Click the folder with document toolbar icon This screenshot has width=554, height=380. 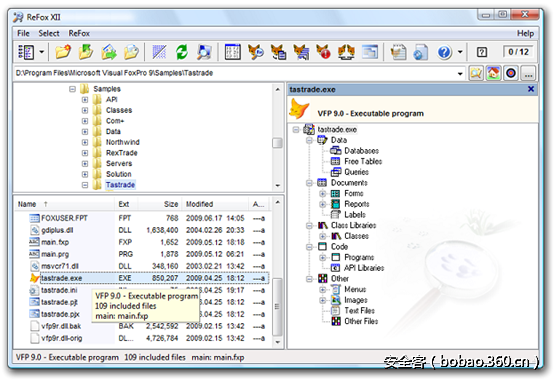[131, 52]
